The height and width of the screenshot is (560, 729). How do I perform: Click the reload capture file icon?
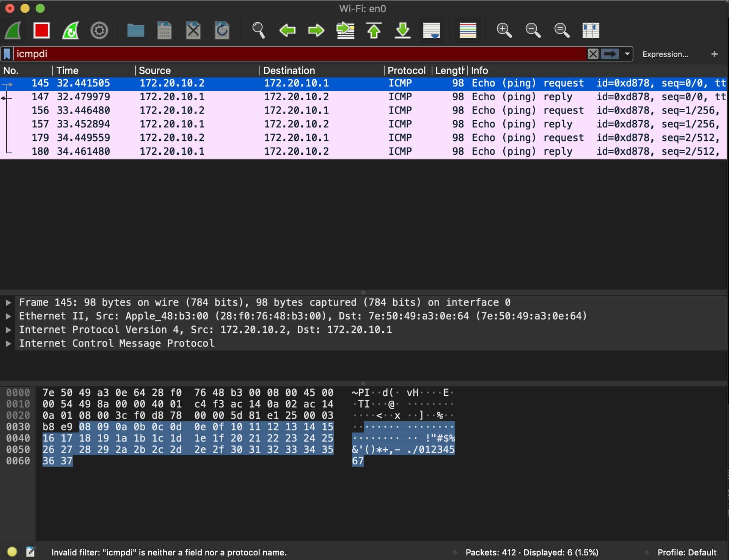click(x=222, y=30)
